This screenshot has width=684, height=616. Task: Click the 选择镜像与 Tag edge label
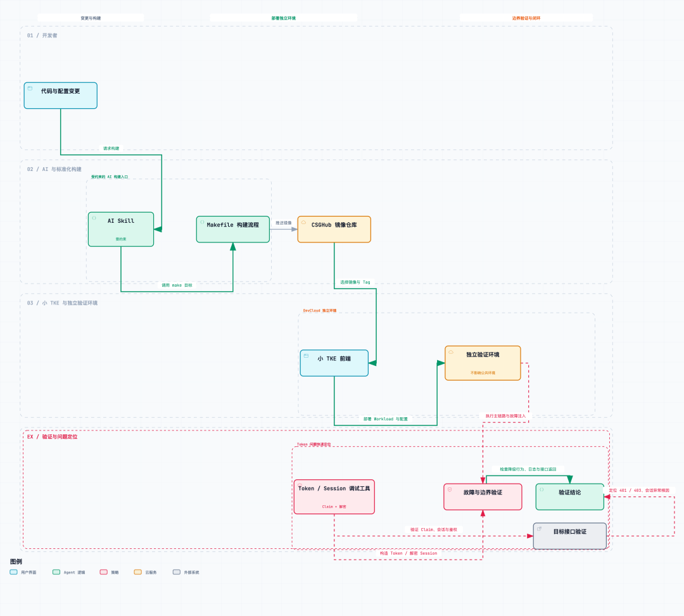pyautogui.click(x=355, y=282)
